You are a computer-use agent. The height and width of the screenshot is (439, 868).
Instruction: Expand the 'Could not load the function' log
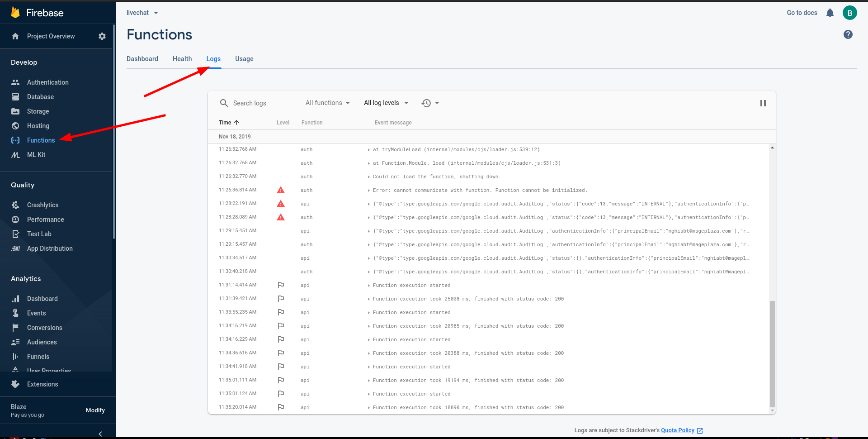coord(369,177)
